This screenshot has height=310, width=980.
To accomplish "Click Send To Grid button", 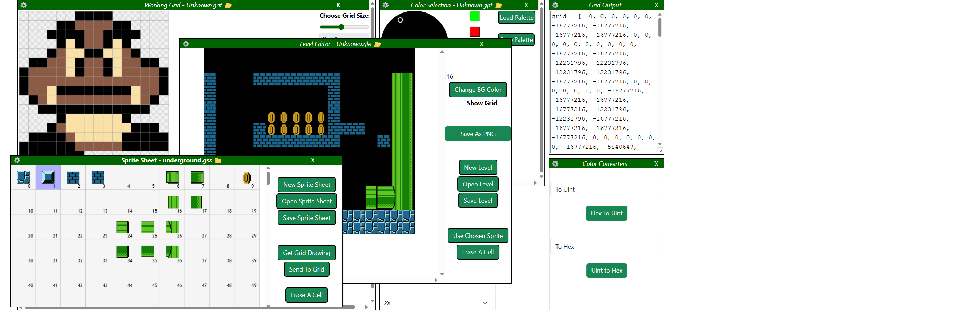I will click(x=306, y=269).
